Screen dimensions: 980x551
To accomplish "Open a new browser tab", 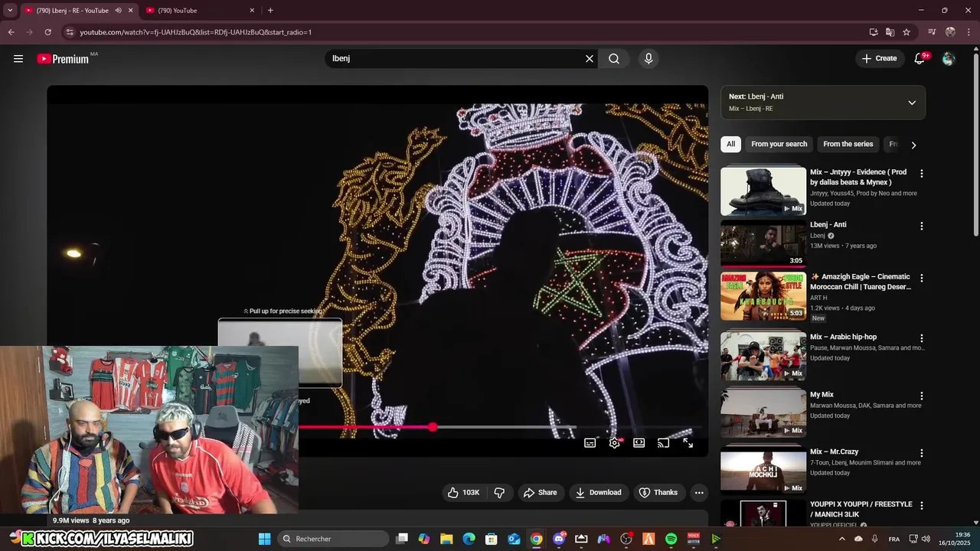I will pos(270,10).
